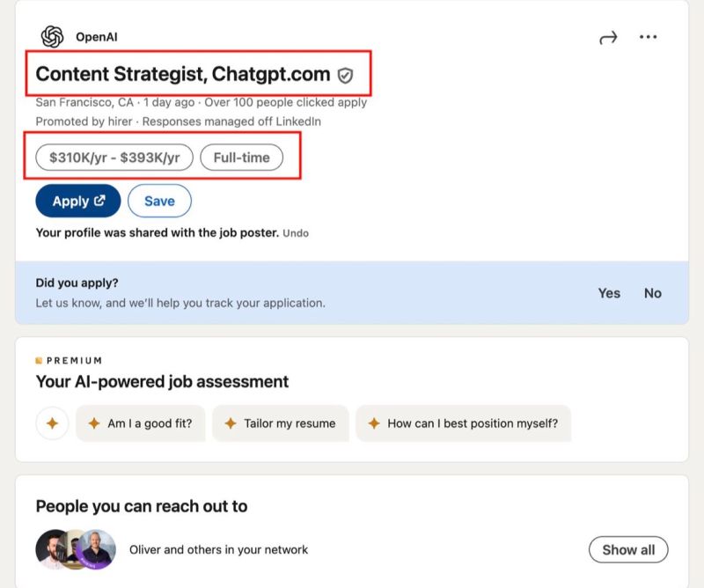Click the OpenAI company logo
The image size is (704, 588).
53,37
